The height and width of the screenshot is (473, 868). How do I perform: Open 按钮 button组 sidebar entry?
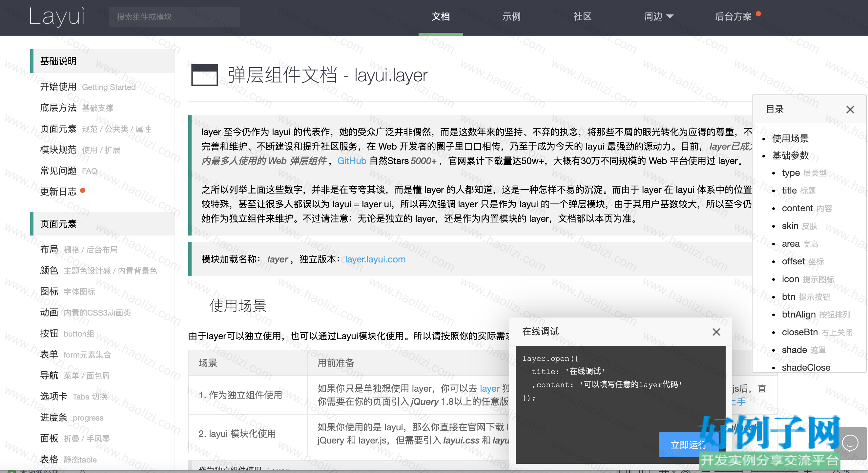(67, 334)
